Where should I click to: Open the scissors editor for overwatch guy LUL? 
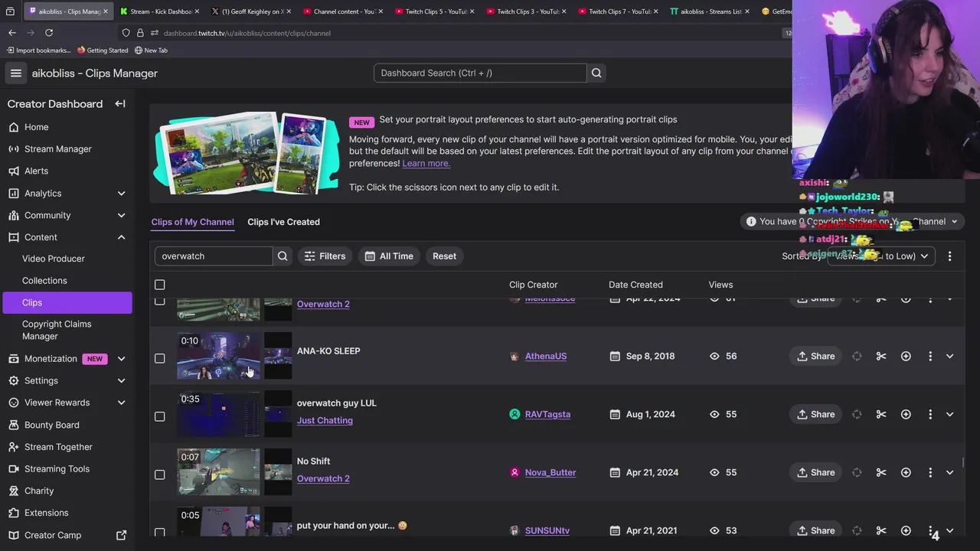pos(881,414)
